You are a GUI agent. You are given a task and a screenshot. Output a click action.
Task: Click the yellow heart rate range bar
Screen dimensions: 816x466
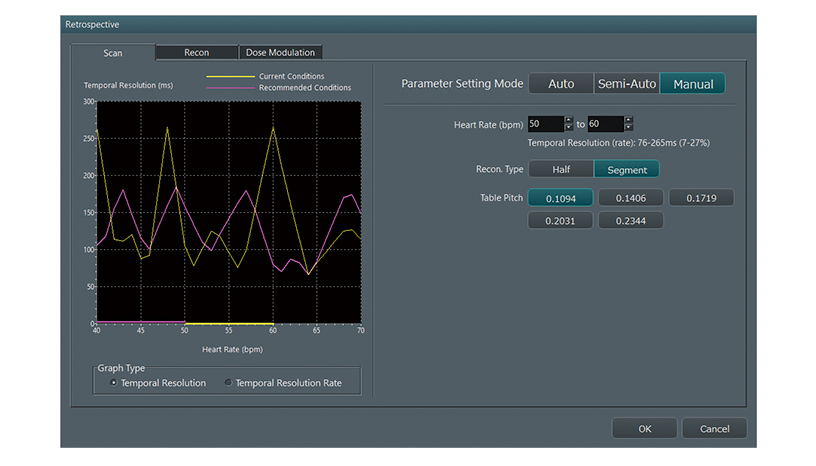pos(230,324)
